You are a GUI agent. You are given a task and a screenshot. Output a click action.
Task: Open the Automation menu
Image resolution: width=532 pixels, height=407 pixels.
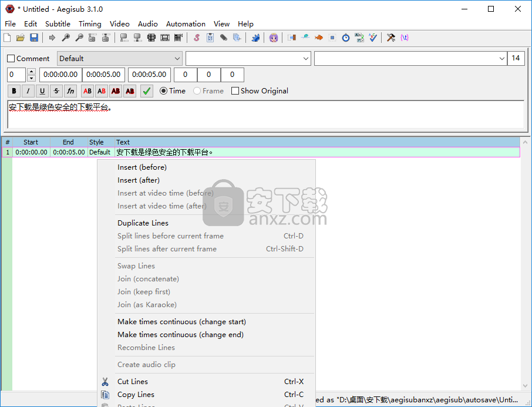coord(186,23)
